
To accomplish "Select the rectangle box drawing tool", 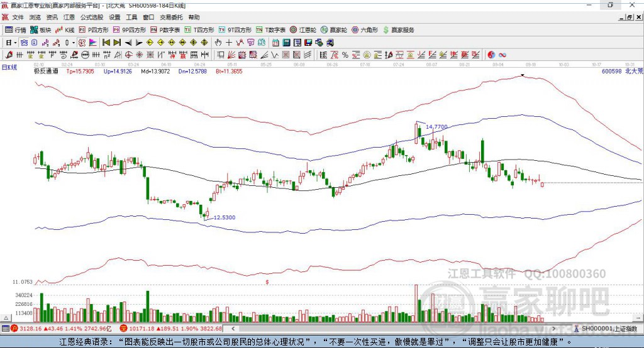I will coord(221,55).
